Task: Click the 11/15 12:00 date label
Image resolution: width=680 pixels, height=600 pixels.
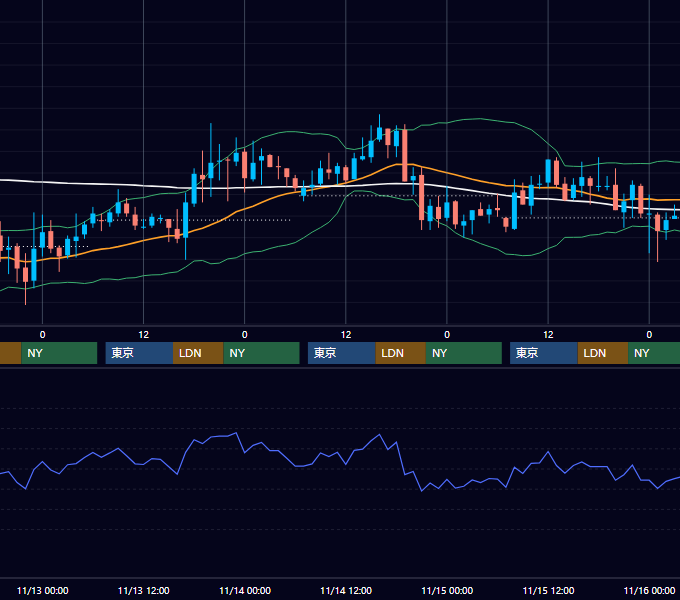Action: click(548, 590)
